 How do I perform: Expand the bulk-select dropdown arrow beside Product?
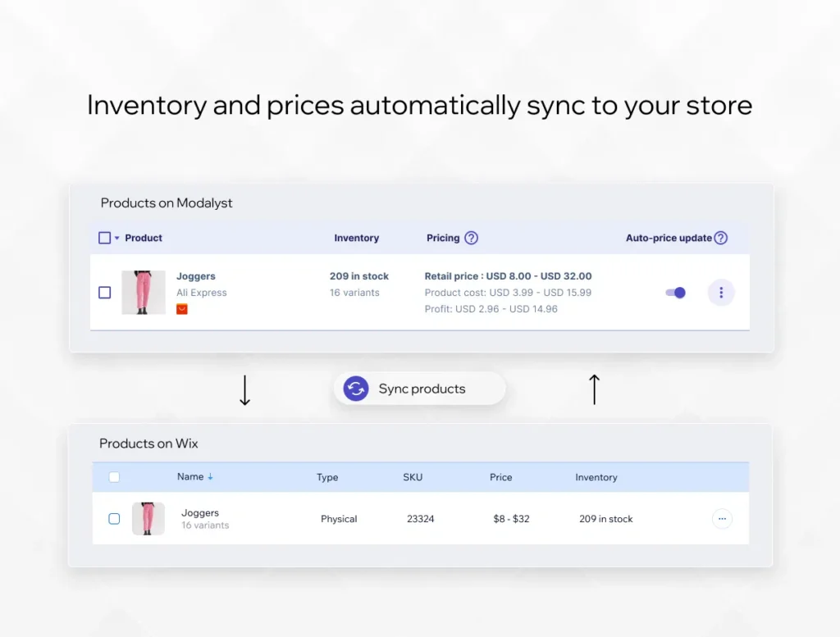(116, 238)
